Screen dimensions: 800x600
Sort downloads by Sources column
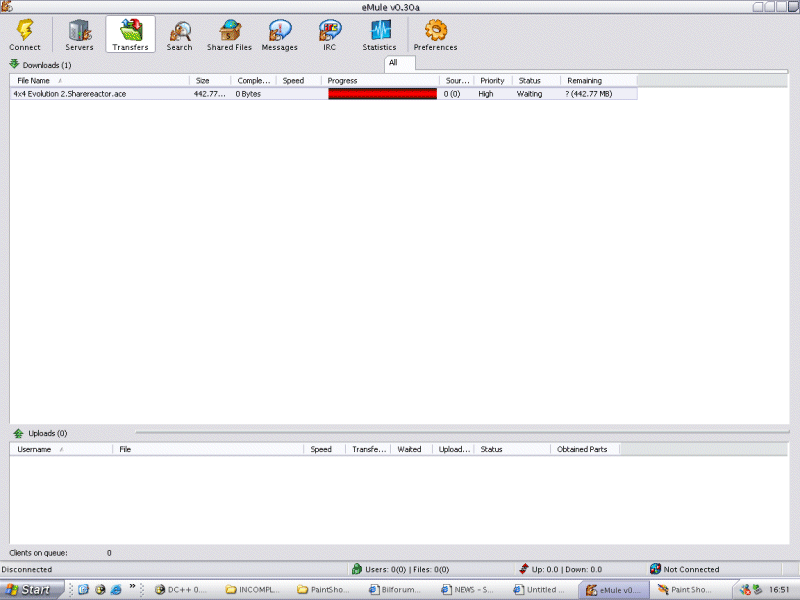(x=457, y=81)
